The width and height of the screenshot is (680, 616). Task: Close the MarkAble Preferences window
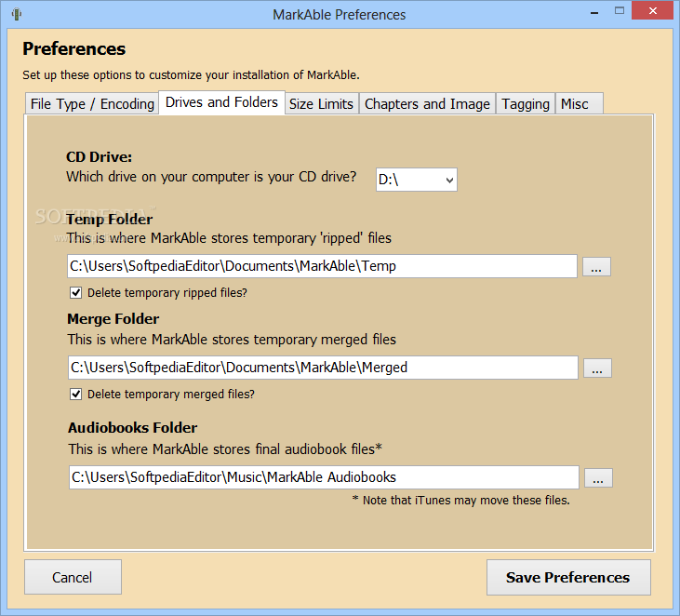(x=653, y=11)
